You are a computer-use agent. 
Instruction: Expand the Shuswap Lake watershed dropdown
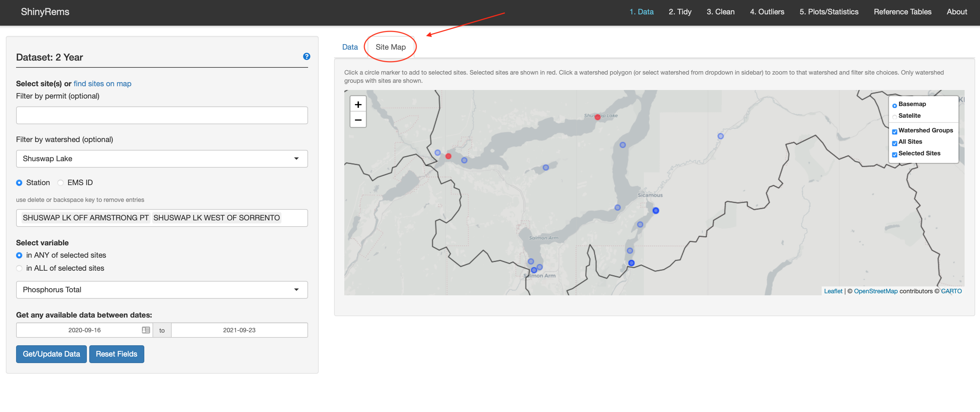coord(162,158)
